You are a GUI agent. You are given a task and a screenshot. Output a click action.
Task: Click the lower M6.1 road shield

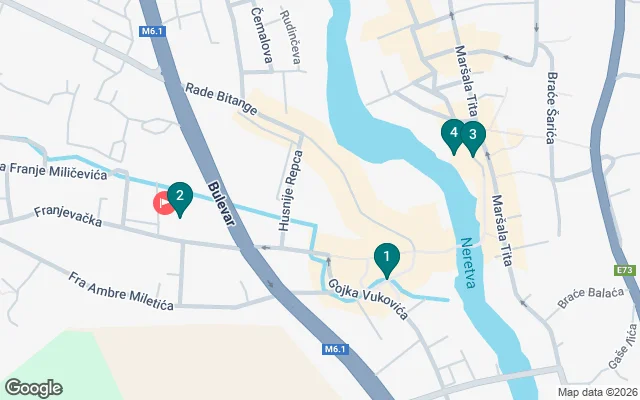click(x=336, y=349)
